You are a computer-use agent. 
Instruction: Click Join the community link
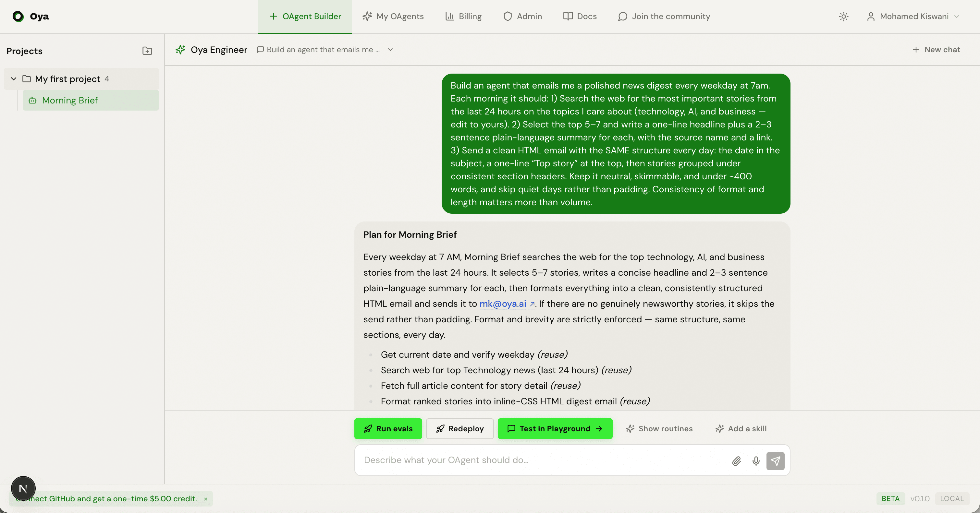(664, 16)
